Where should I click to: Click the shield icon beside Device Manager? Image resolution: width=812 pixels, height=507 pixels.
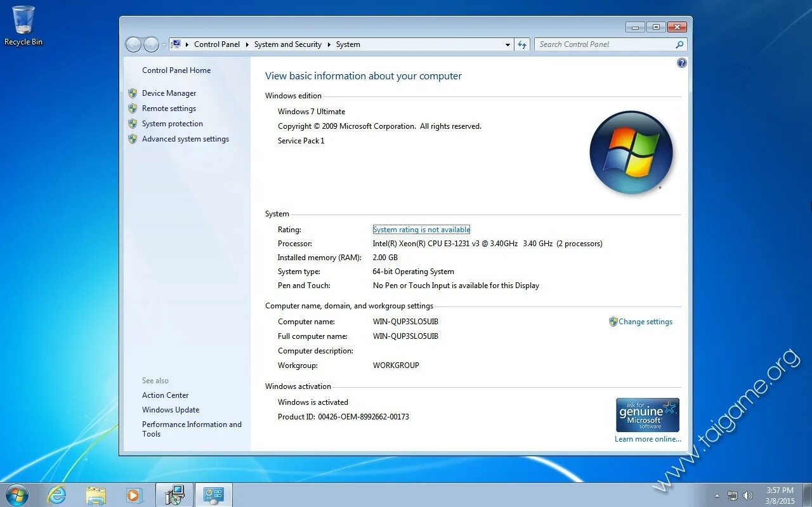point(133,93)
